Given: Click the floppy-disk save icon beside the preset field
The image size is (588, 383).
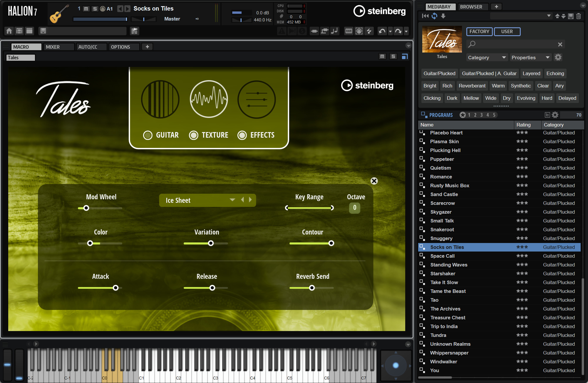Looking at the screenshot, I should [x=43, y=31].
